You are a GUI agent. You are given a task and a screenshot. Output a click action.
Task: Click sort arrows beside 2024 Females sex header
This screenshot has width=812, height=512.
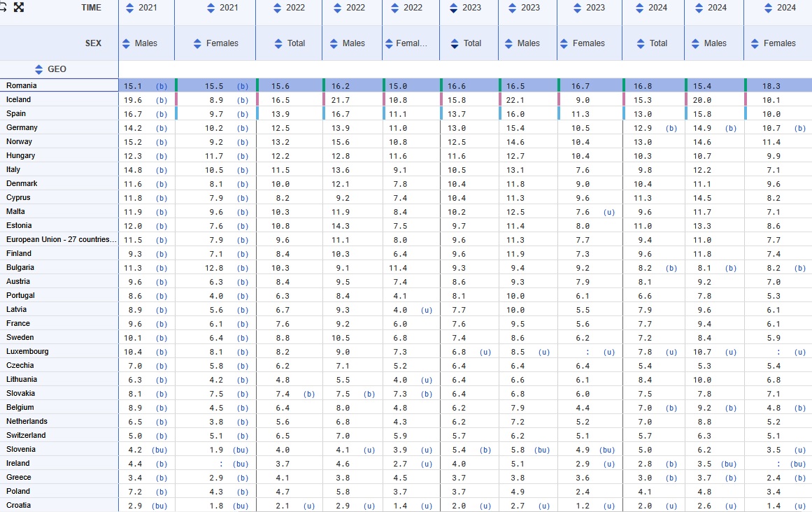pyautogui.click(x=756, y=43)
